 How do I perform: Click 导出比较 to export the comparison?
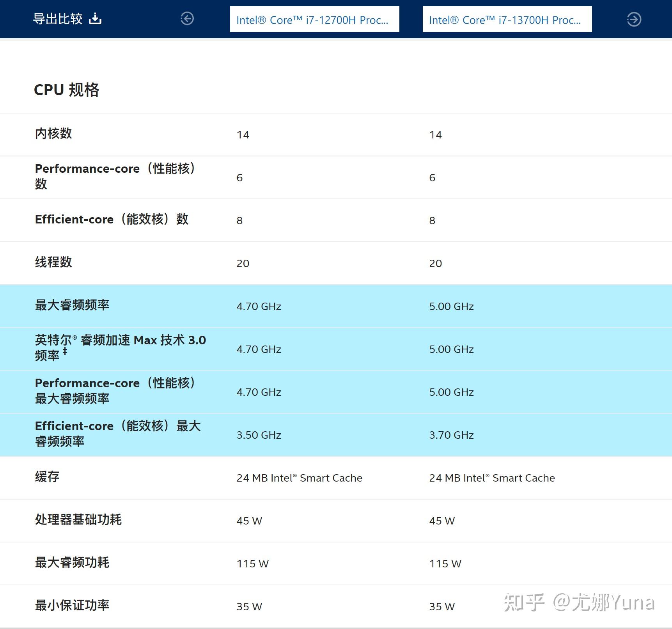[58, 18]
